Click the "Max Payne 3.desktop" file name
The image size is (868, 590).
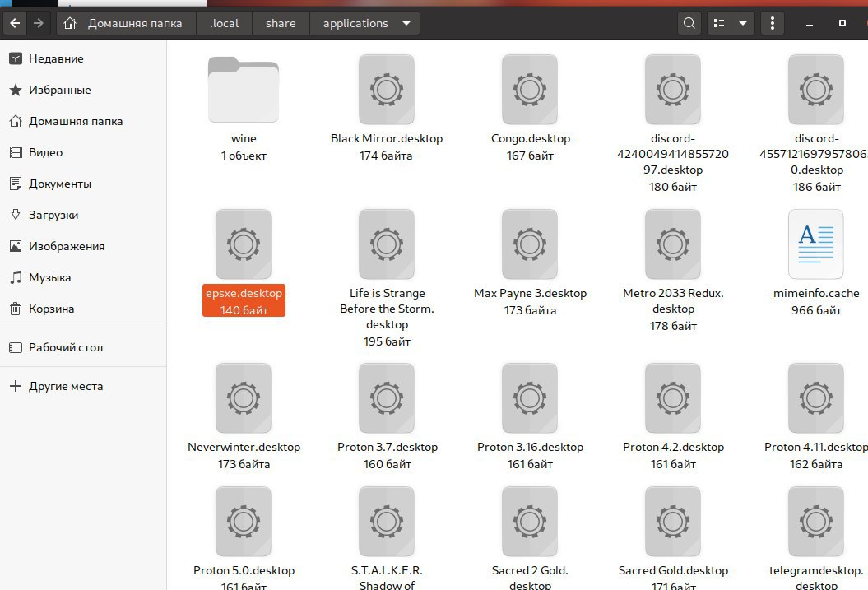tap(530, 293)
